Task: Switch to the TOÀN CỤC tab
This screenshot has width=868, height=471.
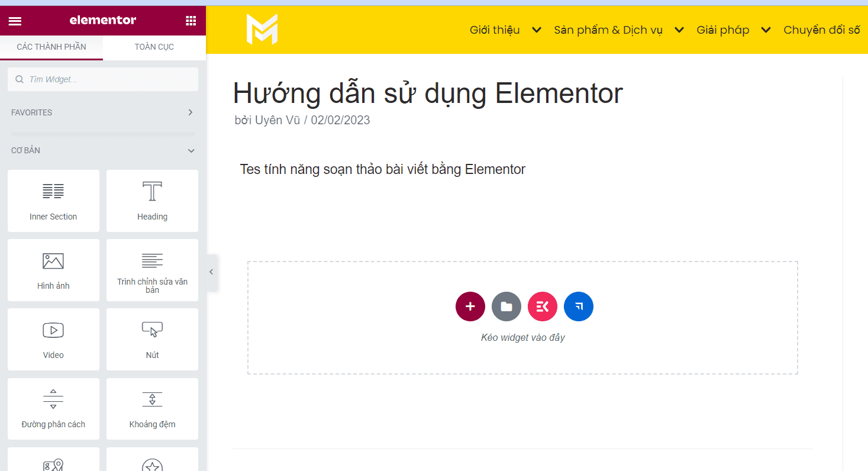Action: click(x=154, y=46)
